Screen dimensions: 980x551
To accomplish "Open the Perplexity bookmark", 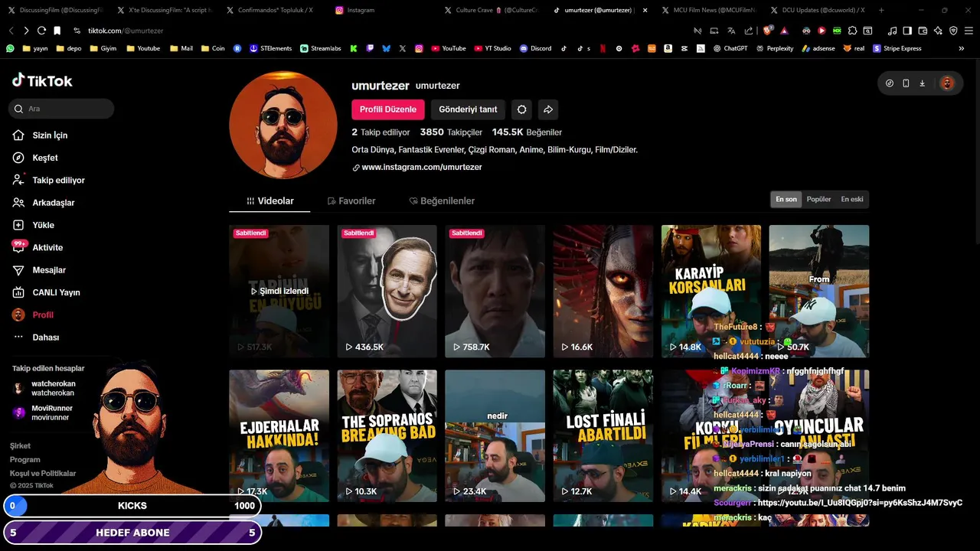I will [x=775, y=48].
